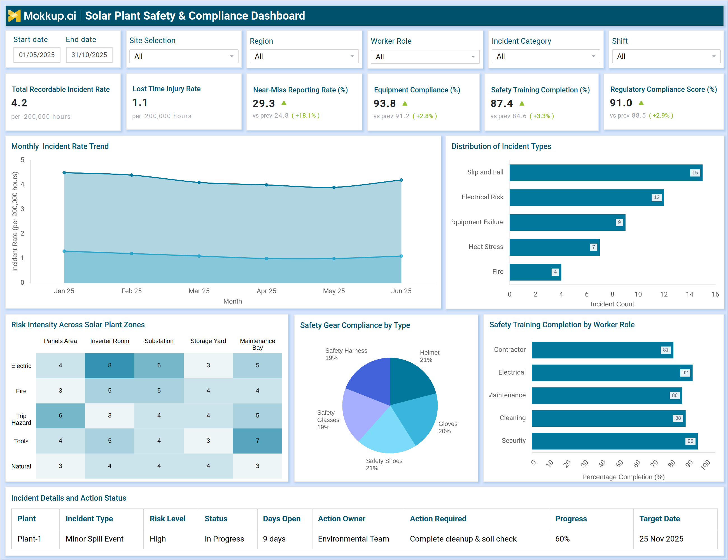Select the Electrical Risk bar
This screenshot has width=728, height=560.
(587, 197)
